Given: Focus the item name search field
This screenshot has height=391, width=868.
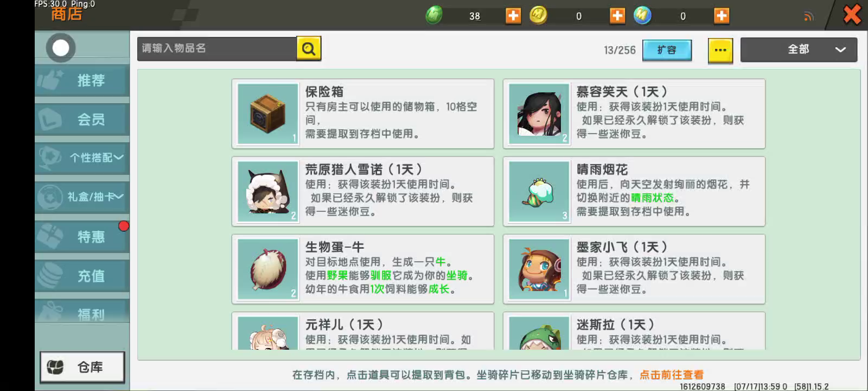Looking at the screenshot, I should pos(217,48).
